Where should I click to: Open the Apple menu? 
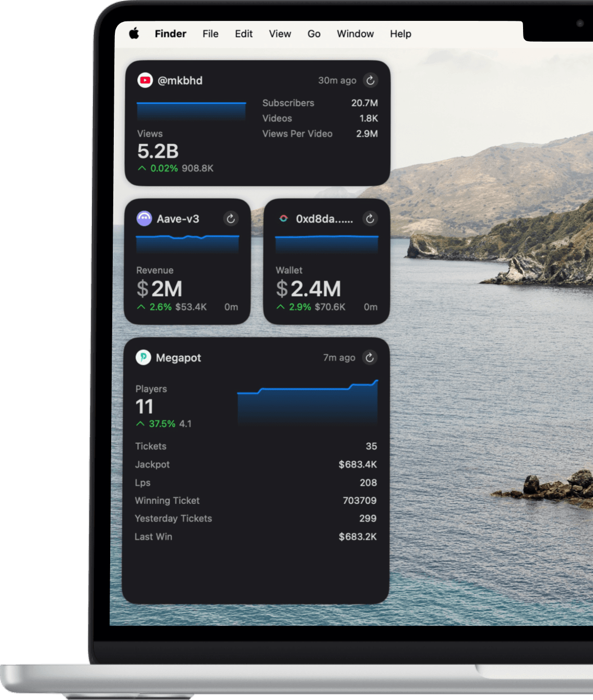point(135,33)
